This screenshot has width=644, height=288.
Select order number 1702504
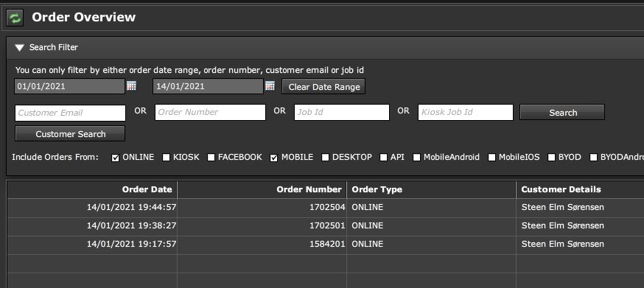click(x=327, y=208)
